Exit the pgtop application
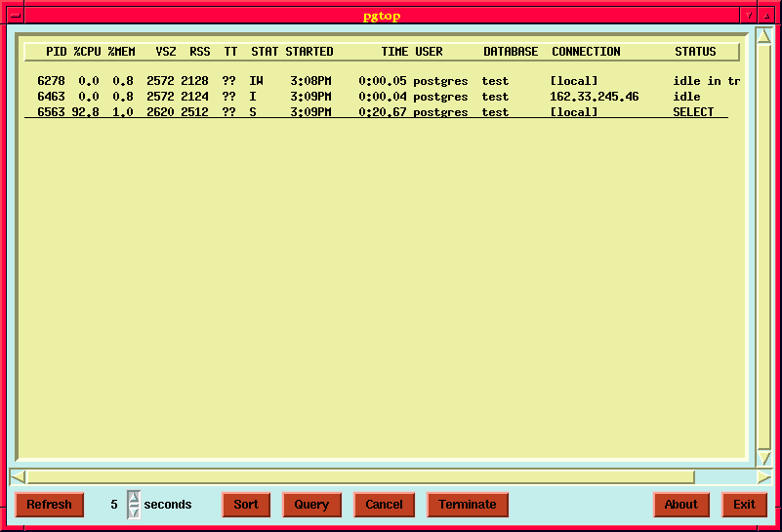782x532 pixels. pyautogui.click(x=744, y=505)
